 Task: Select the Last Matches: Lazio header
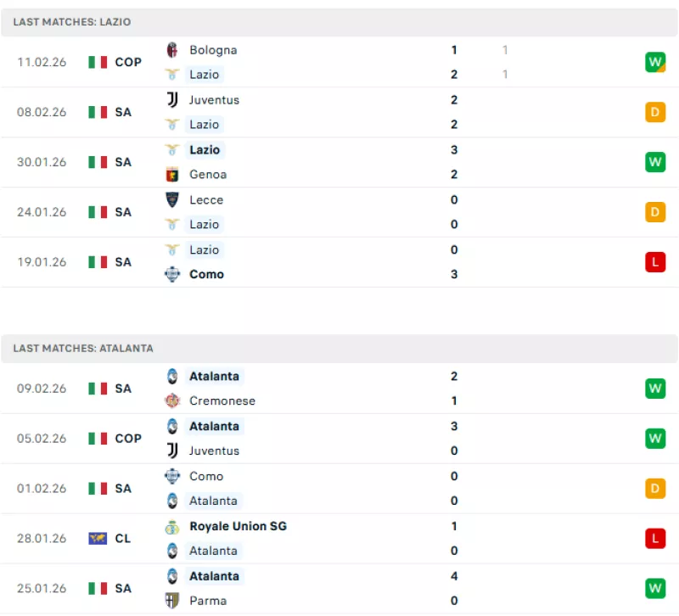pos(72,22)
